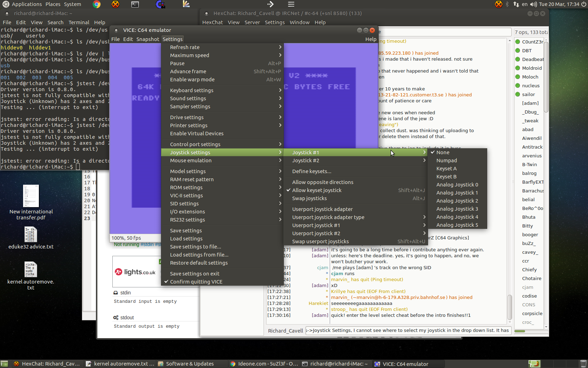Select None for Joystick #1

click(x=457, y=152)
